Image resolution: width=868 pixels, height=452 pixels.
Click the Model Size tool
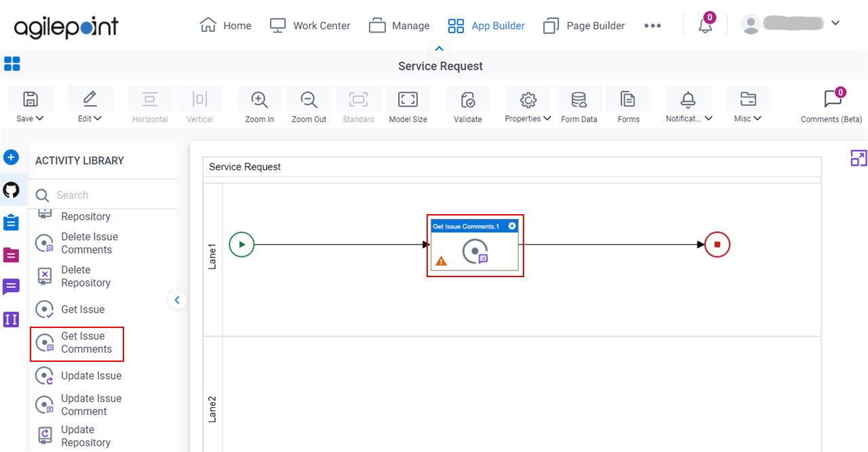(408, 106)
